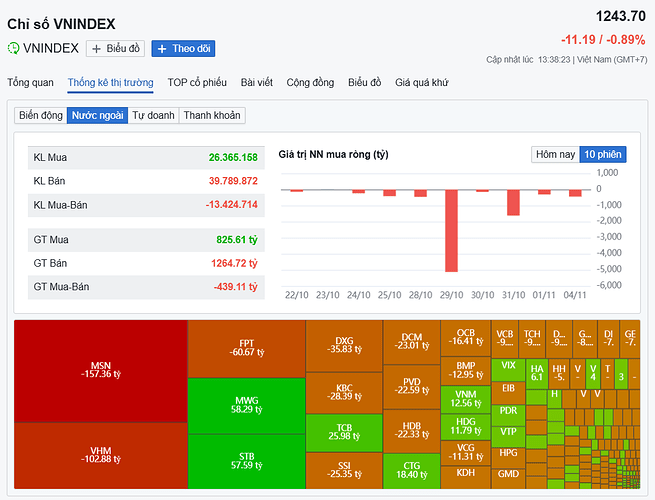Click the 28/10 bar in chart
The height and width of the screenshot is (500, 655).
(420, 193)
